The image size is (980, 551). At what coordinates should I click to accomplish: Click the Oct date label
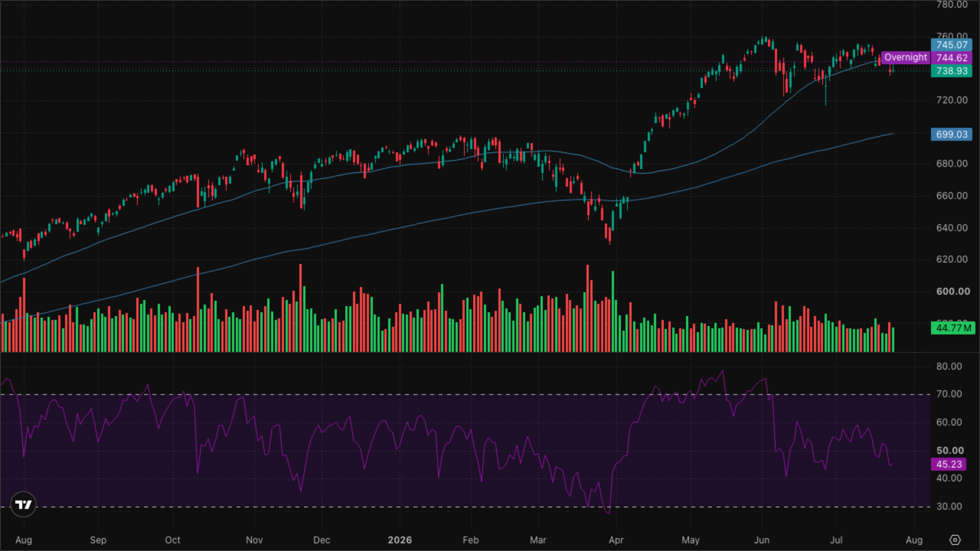(x=173, y=540)
